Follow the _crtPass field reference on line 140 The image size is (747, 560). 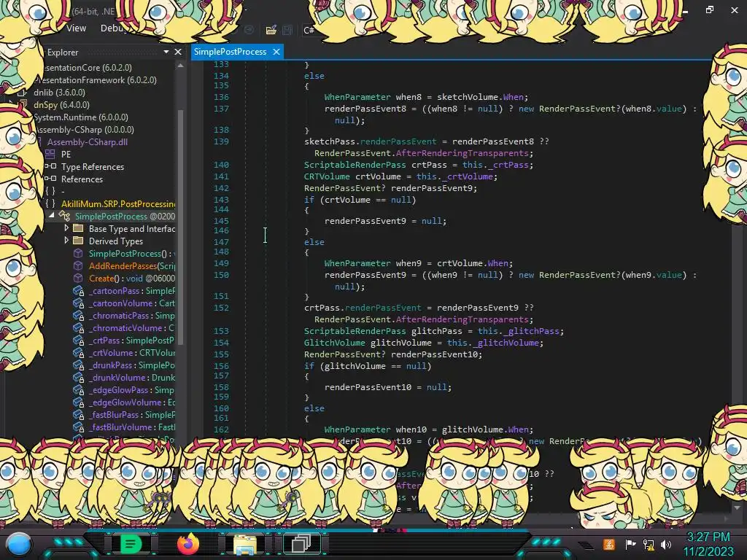pos(508,165)
